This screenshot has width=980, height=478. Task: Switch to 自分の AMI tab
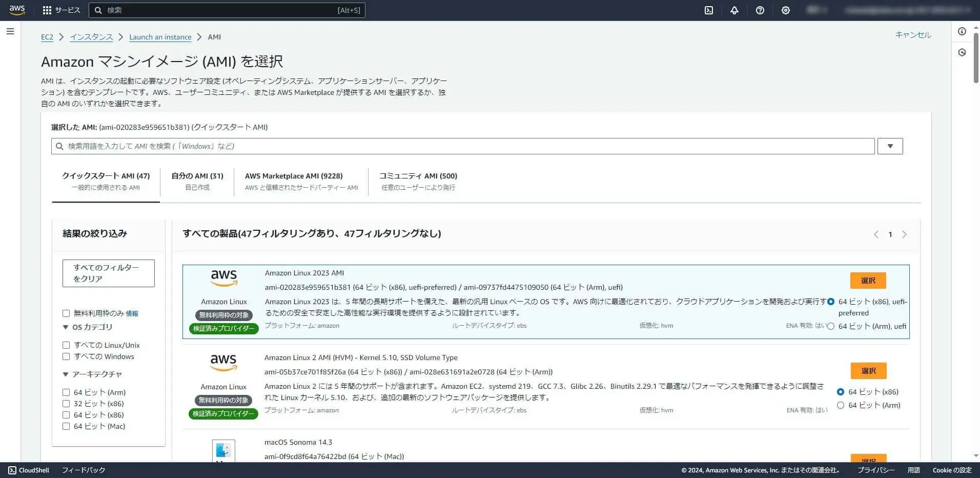pos(197,182)
